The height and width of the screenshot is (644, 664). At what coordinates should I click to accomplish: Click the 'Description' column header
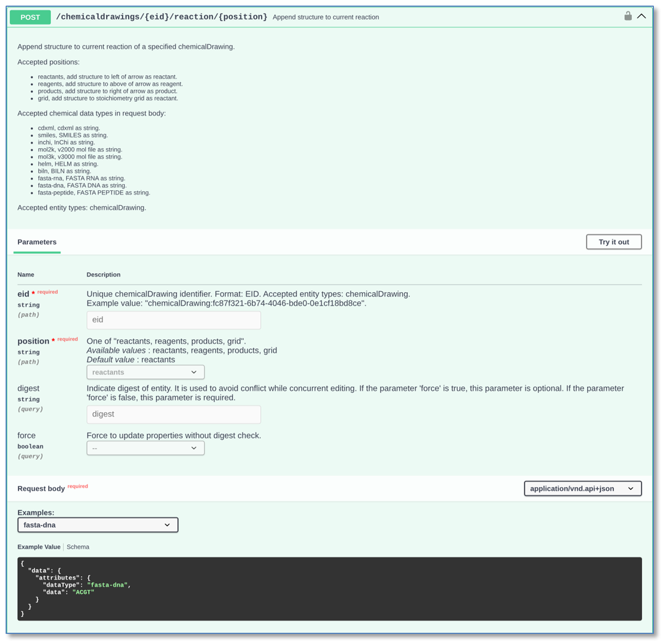(103, 274)
